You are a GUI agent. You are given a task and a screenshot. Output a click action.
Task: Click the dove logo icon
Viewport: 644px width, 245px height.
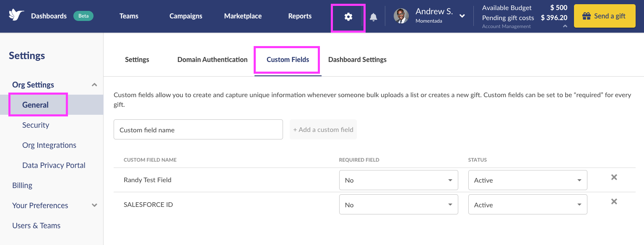(x=16, y=15)
